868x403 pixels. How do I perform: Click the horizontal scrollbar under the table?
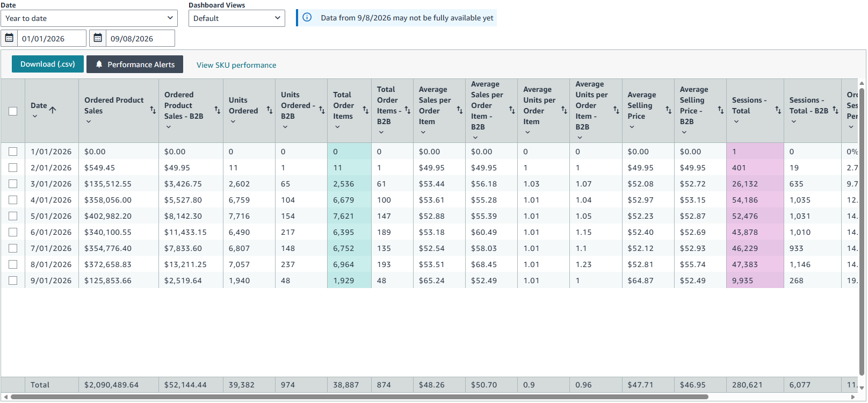click(359, 397)
